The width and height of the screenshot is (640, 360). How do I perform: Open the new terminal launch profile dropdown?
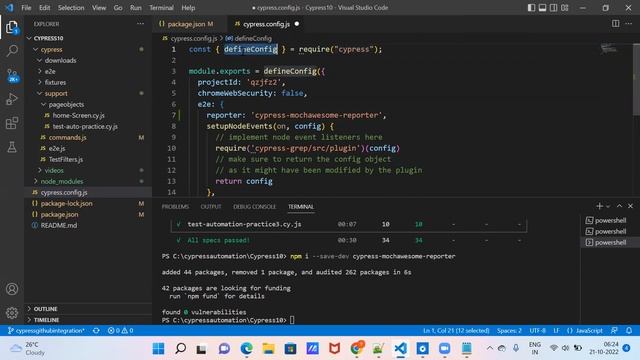click(x=608, y=207)
